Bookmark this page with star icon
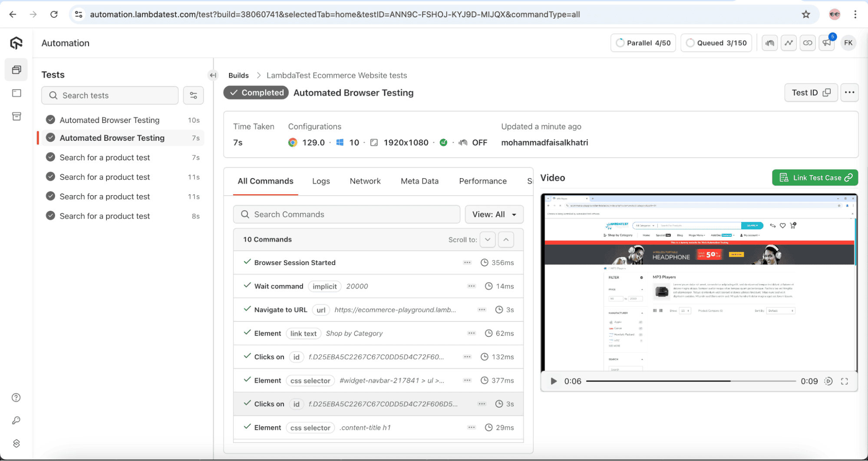 coord(806,14)
